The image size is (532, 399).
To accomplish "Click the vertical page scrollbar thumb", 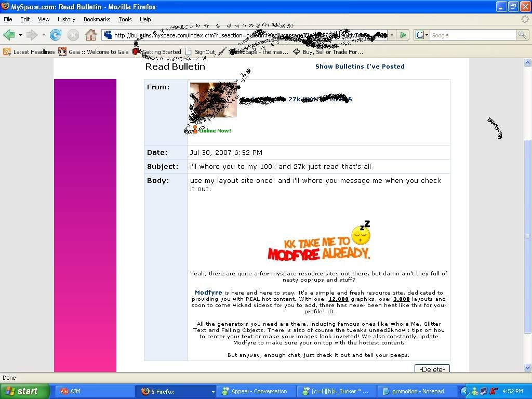I will [x=527, y=236].
